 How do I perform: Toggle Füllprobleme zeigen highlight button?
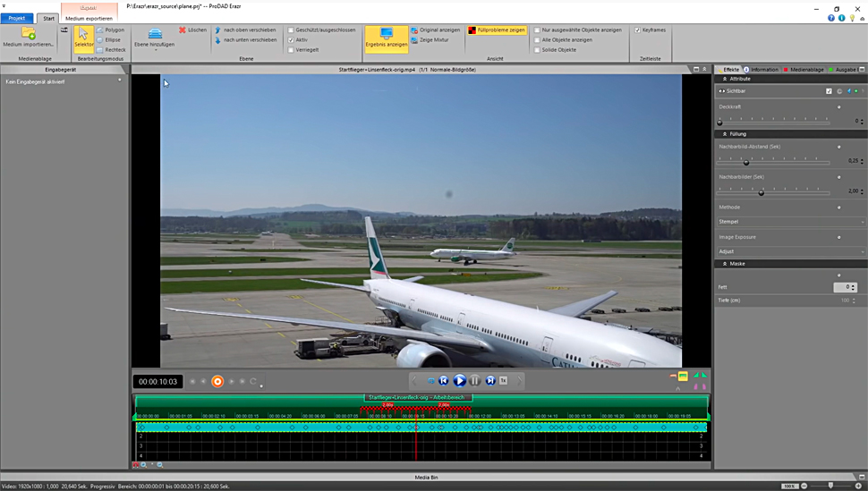click(x=496, y=30)
